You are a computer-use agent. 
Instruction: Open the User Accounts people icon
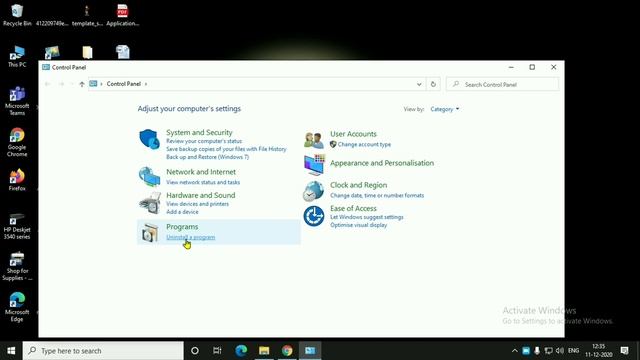pyautogui.click(x=313, y=140)
